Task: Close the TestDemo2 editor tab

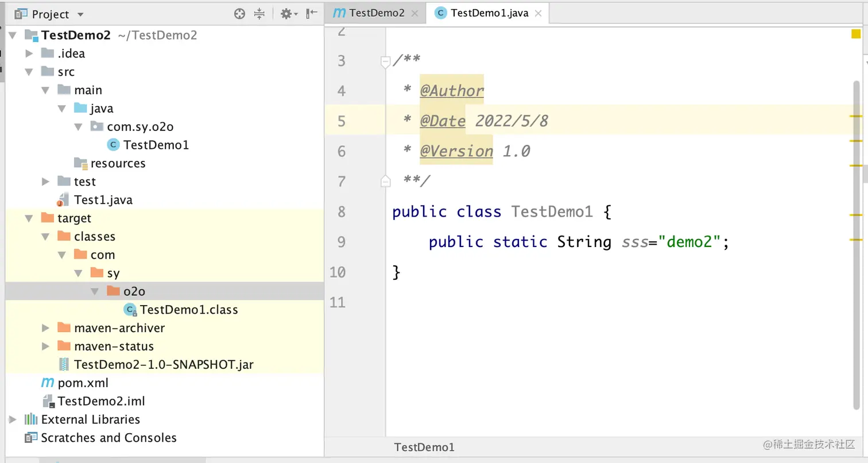Action: (x=415, y=13)
